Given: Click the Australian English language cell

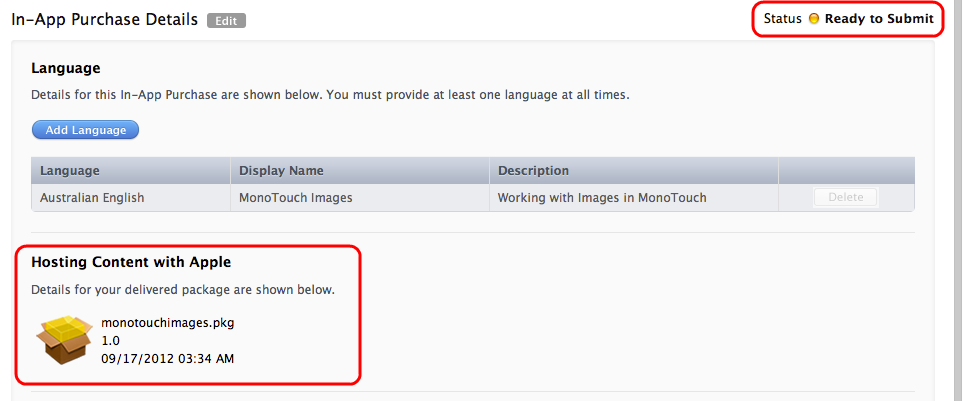Looking at the screenshot, I should (92, 198).
